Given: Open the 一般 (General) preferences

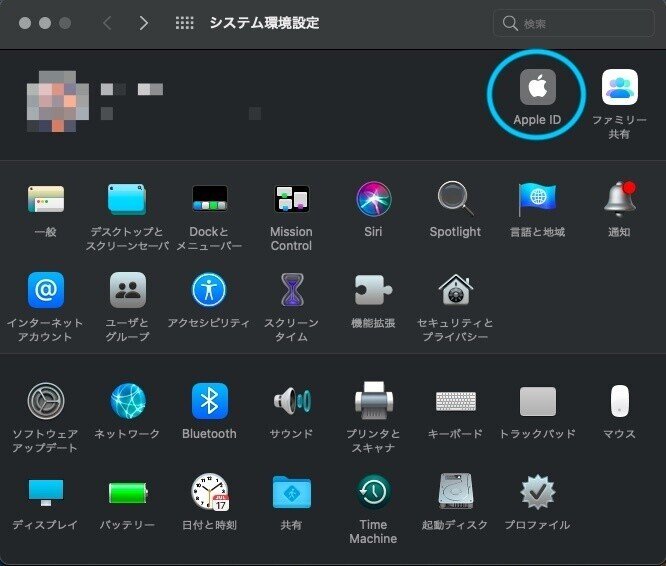Looking at the screenshot, I should (x=46, y=199).
